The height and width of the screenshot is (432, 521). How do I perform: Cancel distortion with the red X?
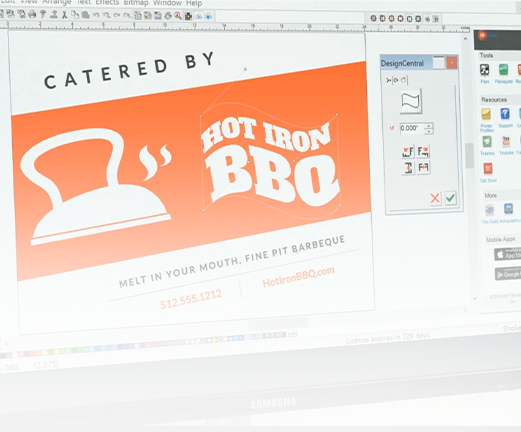pyautogui.click(x=435, y=198)
